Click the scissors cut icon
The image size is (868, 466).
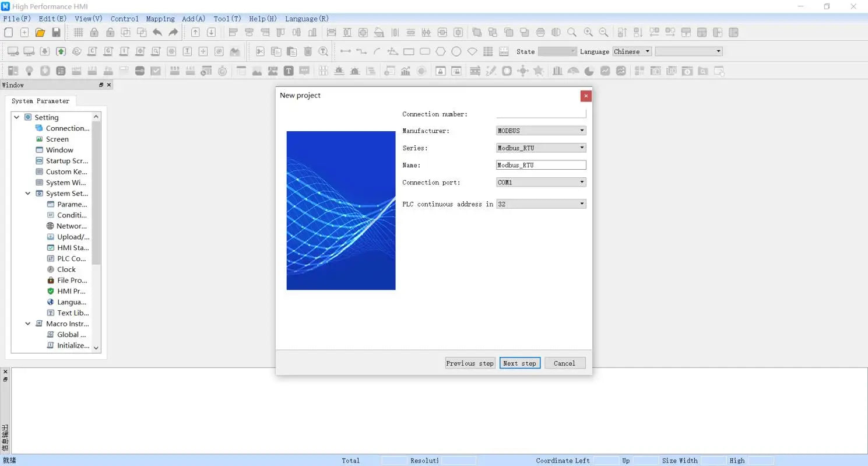tap(261, 52)
